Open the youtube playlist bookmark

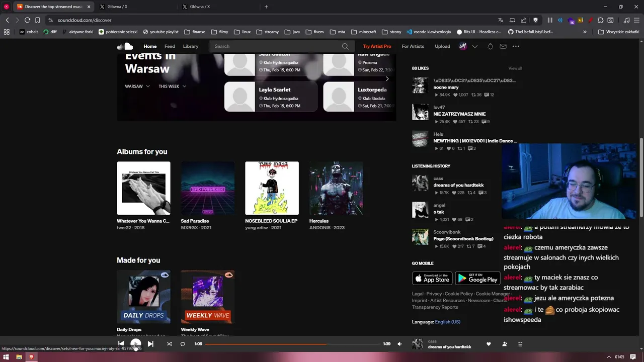click(160, 32)
